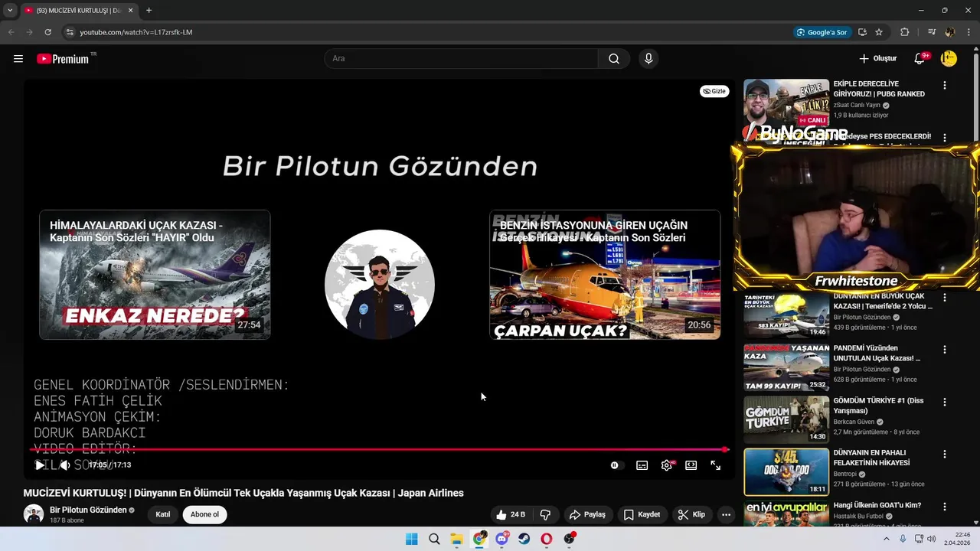Image resolution: width=980 pixels, height=551 pixels.
Task: View site information icon in address bar
Action: point(70,32)
